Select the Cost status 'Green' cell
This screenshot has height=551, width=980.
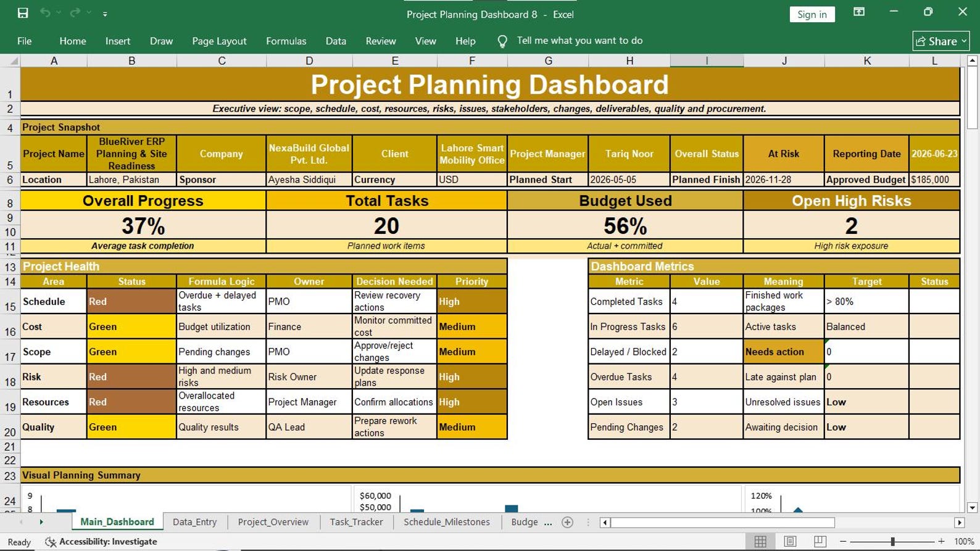tap(131, 326)
